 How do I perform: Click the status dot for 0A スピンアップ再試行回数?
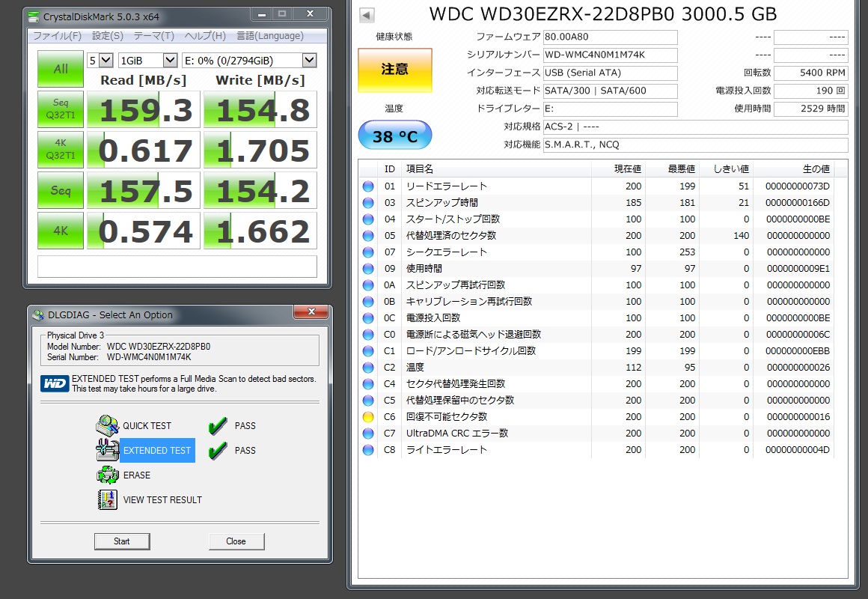click(368, 285)
